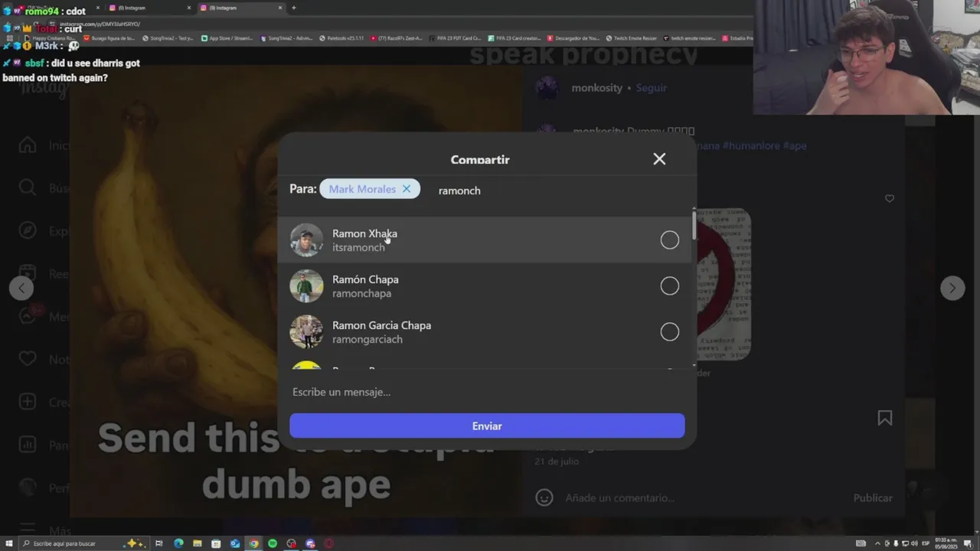The height and width of the screenshot is (551, 980).
Task: Select Ramón Chapa radio circle
Action: click(670, 286)
